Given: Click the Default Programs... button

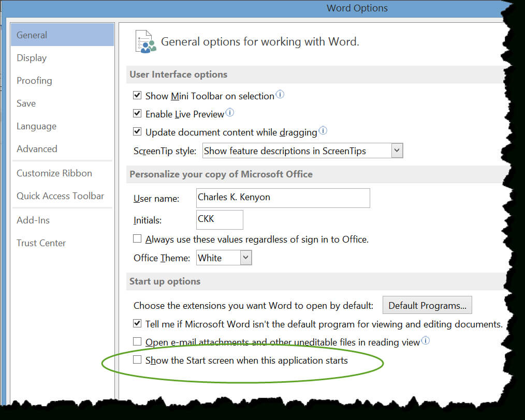Looking at the screenshot, I should click(427, 305).
